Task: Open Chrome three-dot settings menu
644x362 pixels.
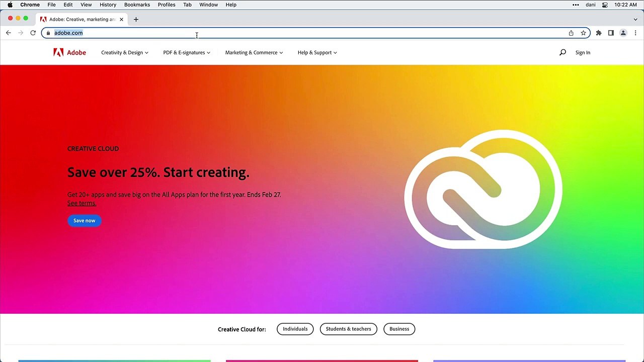Action: click(635, 33)
